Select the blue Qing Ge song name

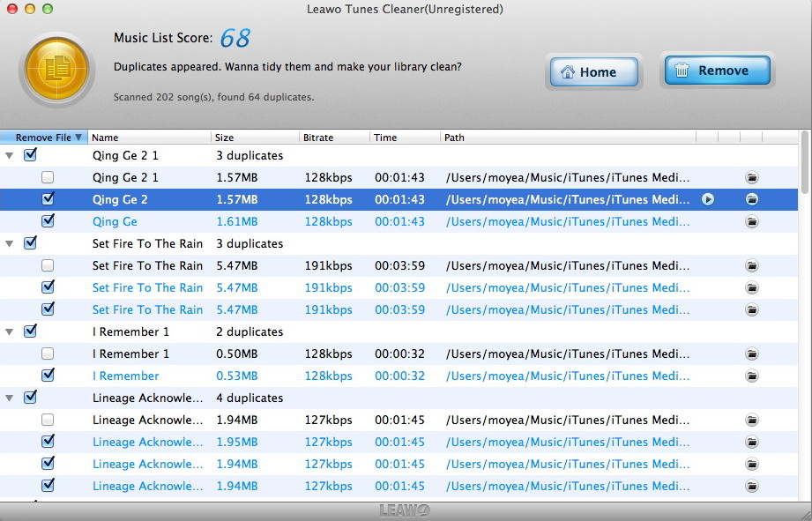(x=115, y=221)
